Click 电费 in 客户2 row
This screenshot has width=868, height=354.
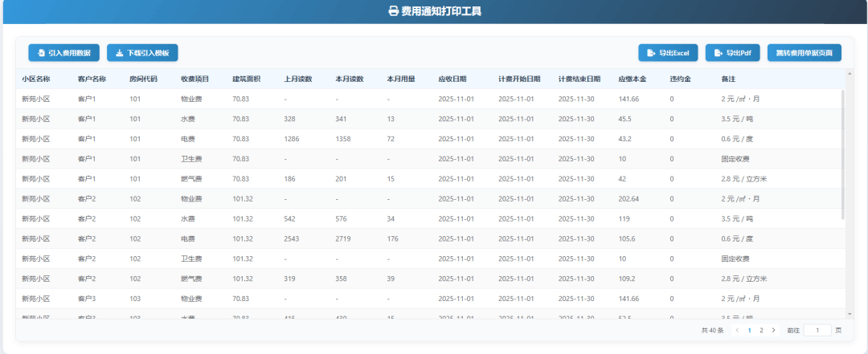187,238
